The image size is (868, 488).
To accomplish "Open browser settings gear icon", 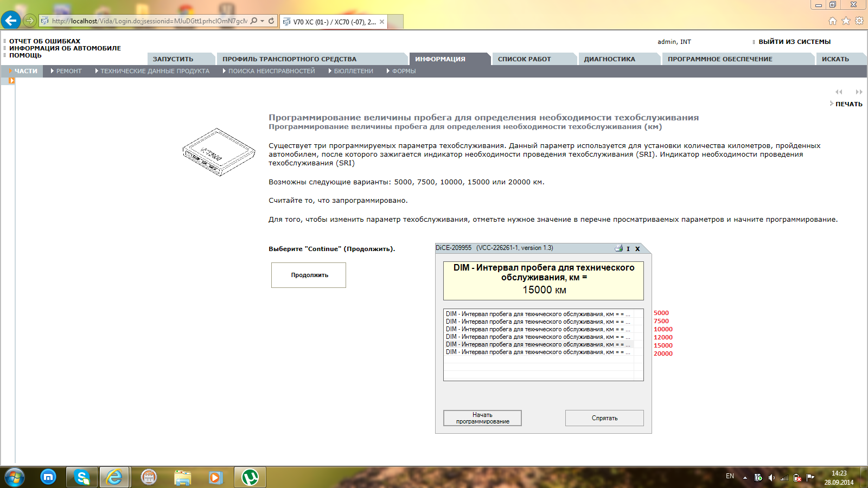I will (x=859, y=21).
